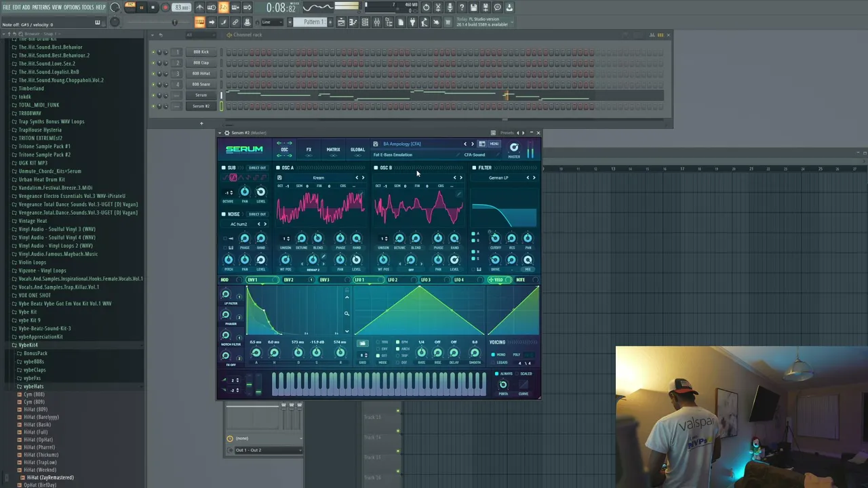Open the channel rack icon in FL toolbar
Image resolution: width=868 pixels, height=488 pixels.
(365, 22)
